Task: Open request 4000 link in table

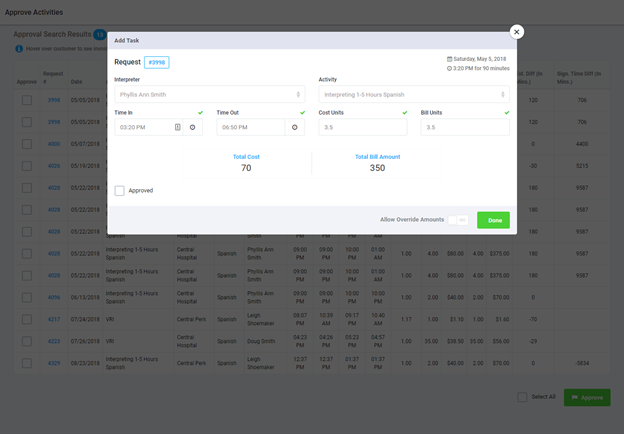Action: (54, 144)
